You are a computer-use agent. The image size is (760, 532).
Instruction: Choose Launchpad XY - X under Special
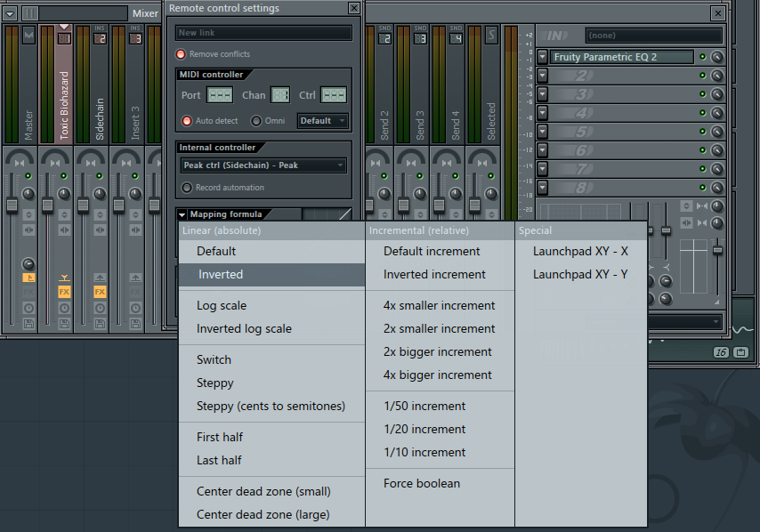(x=580, y=251)
